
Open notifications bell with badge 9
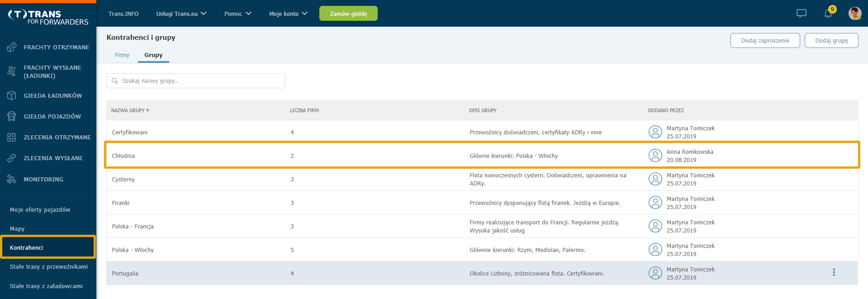[x=829, y=13]
